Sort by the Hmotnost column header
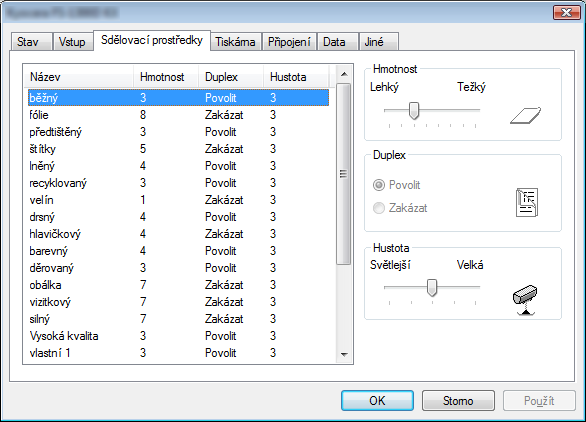 (166, 77)
